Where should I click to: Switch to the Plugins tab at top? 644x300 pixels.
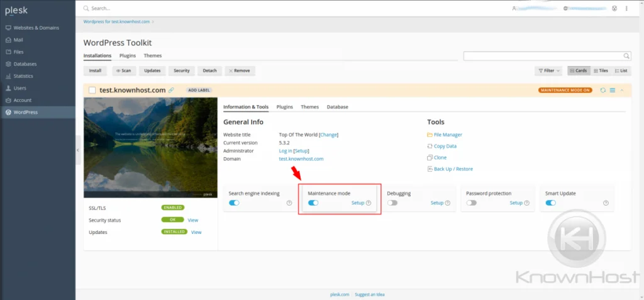(128, 56)
